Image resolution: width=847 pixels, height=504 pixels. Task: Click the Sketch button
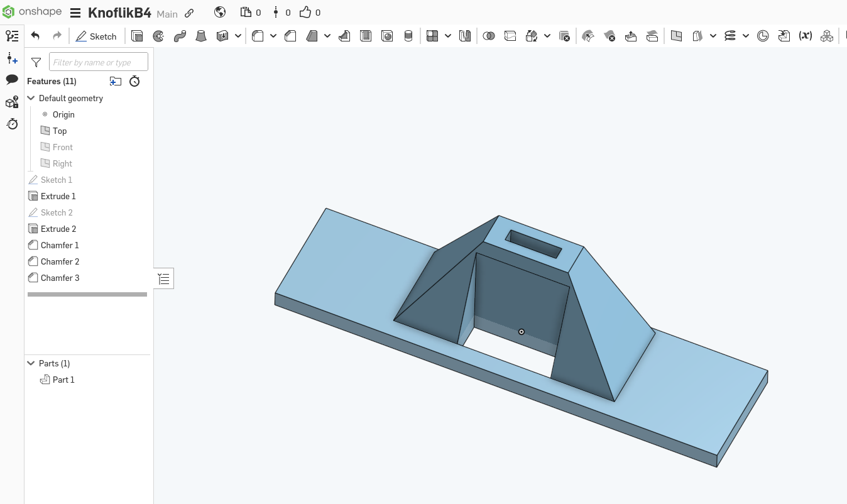(x=97, y=36)
